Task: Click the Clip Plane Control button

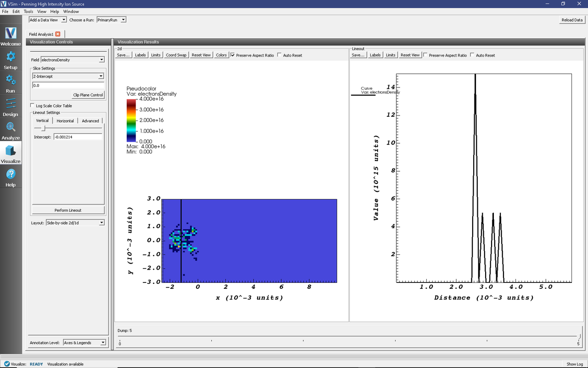Action: (88, 95)
